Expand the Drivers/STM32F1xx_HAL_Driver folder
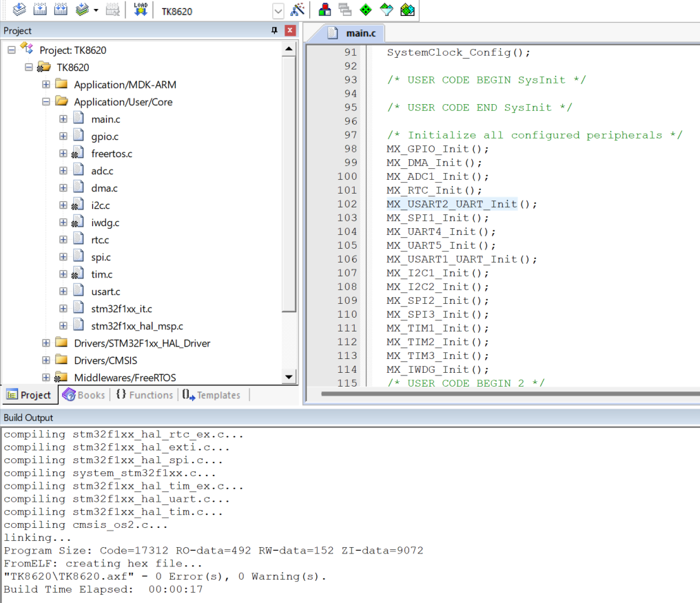The height and width of the screenshot is (603, 700). click(46, 343)
